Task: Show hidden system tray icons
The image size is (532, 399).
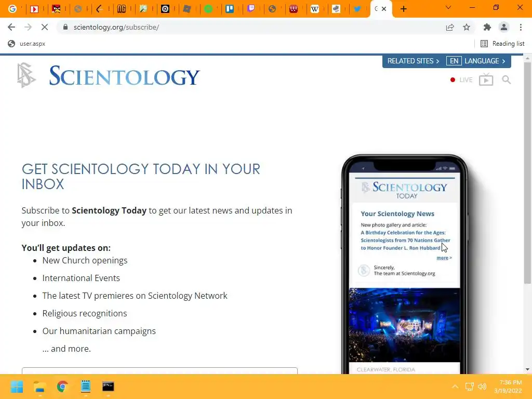Action: pos(455,387)
